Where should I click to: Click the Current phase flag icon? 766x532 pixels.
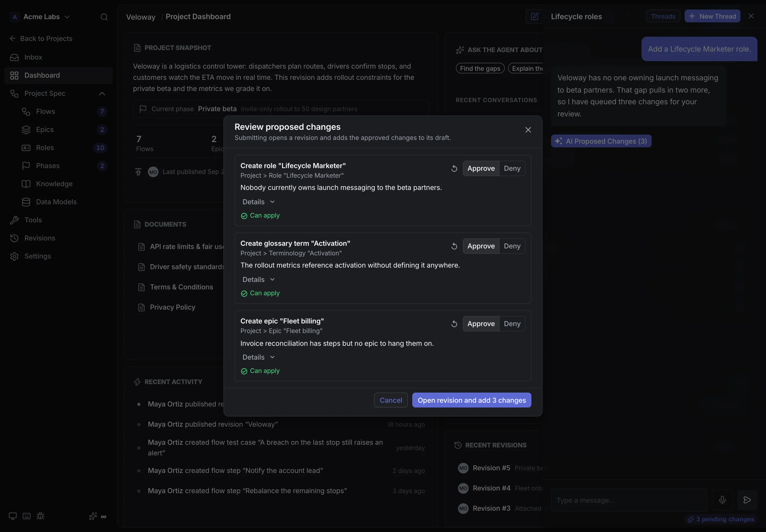point(143,109)
